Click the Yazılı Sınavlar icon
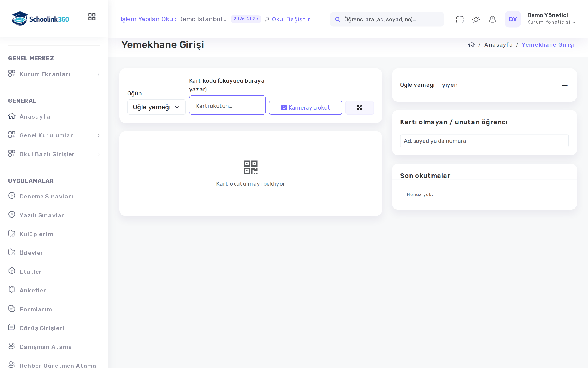 tap(12, 215)
